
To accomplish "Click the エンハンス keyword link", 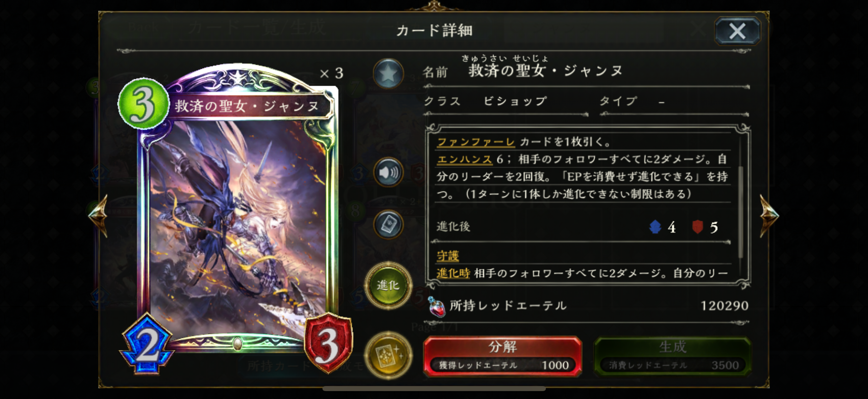I will [464, 159].
